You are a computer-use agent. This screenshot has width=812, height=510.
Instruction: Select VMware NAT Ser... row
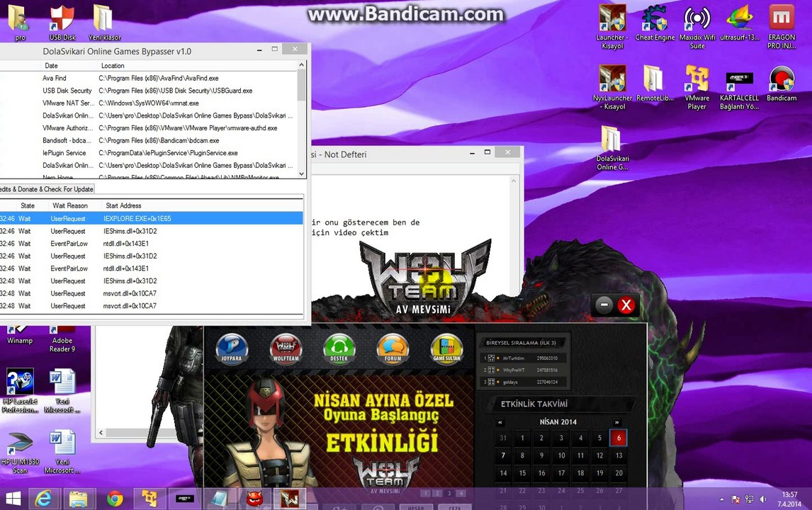pyautogui.click(x=149, y=103)
